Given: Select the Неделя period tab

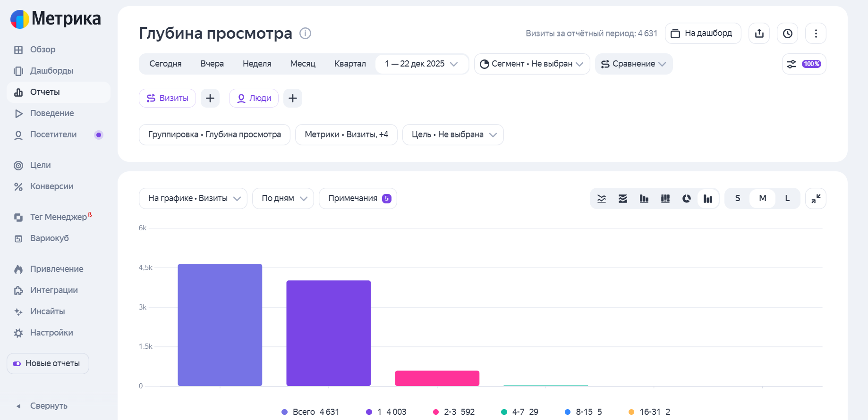Looking at the screenshot, I should pos(257,64).
